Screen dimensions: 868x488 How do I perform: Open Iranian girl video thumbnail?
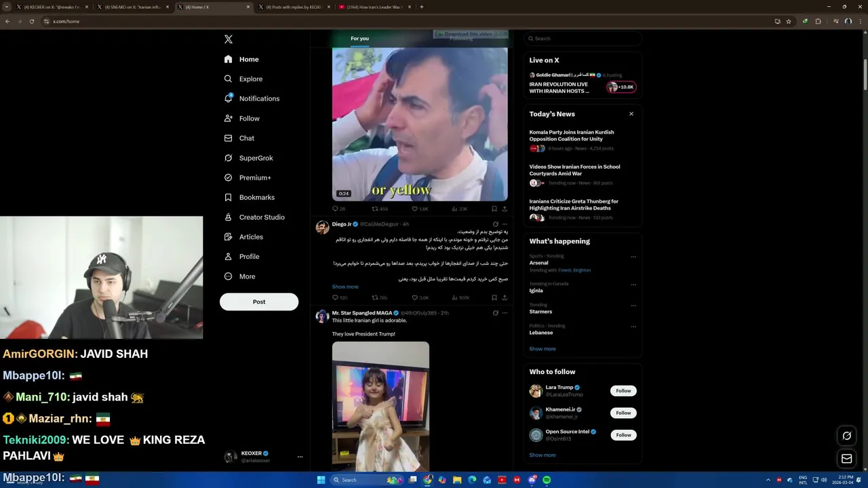pyautogui.click(x=380, y=406)
